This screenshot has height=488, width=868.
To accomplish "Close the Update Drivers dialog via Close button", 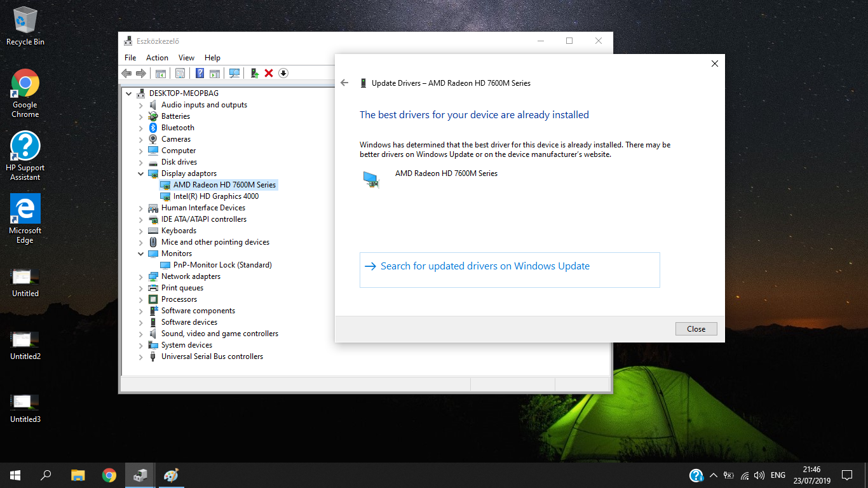I will pyautogui.click(x=696, y=329).
